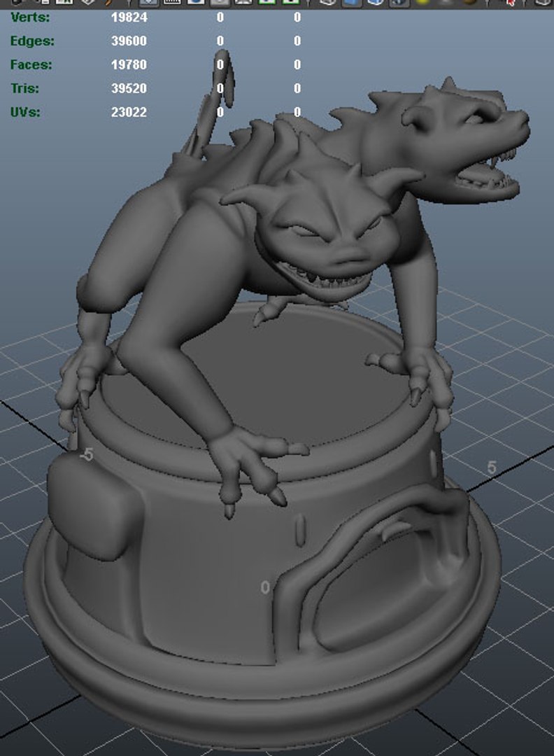Screen dimensions: 554x756
Task: Select the edge count value 39600
Action: point(129,41)
